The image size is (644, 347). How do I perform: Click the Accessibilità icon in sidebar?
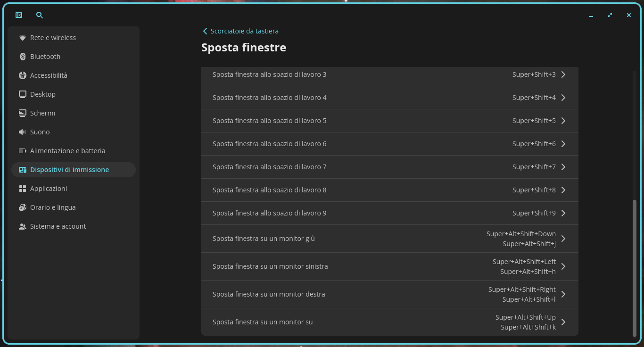pyautogui.click(x=22, y=75)
